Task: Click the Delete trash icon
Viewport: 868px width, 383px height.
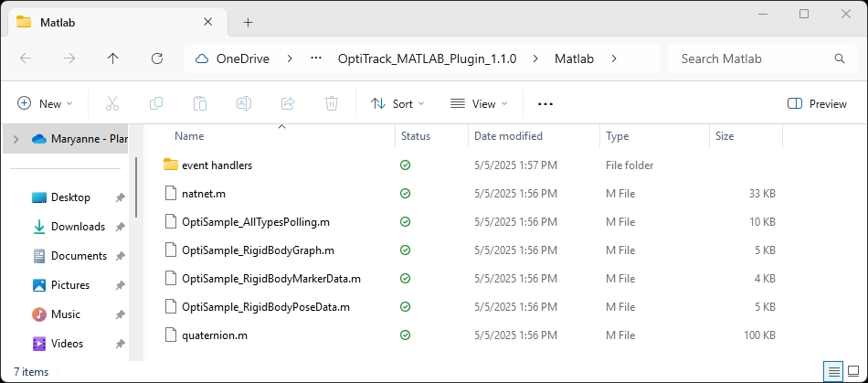Action: (x=332, y=104)
